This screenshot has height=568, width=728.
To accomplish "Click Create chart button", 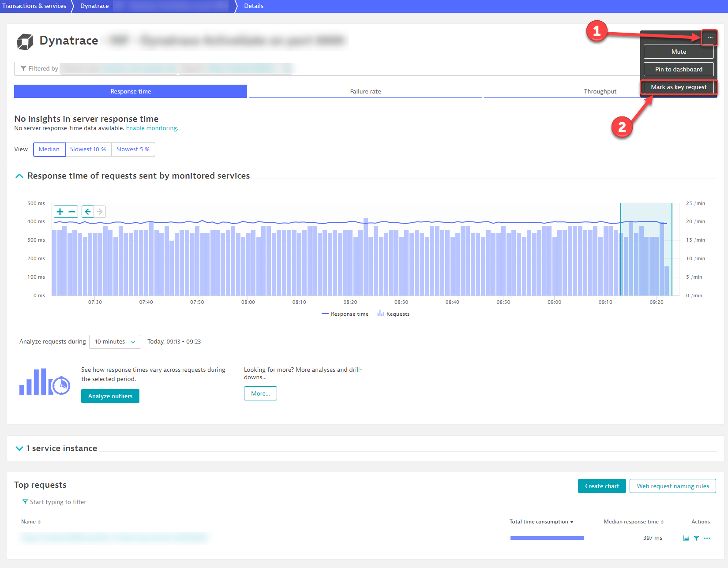I will click(x=602, y=486).
